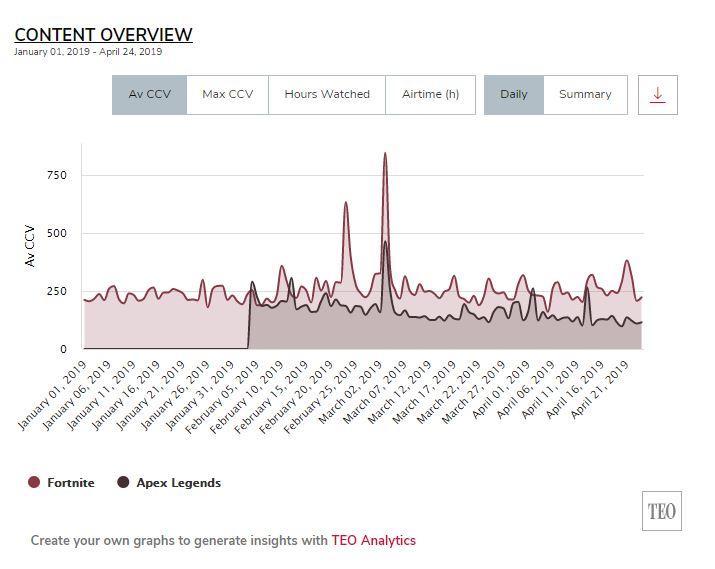Viewport: 715px width, 569px height.
Task: Switch to the Av CCV tab
Action: point(149,94)
